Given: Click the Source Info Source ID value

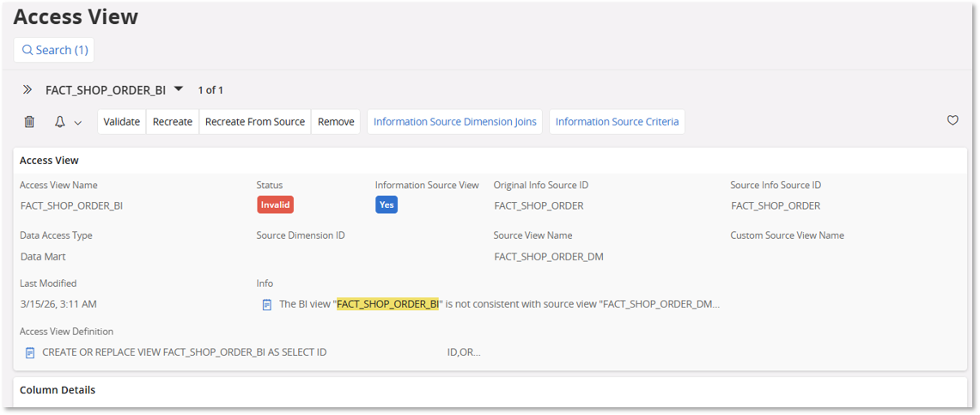Looking at the screenshot, I should click(x=776, y=205).
